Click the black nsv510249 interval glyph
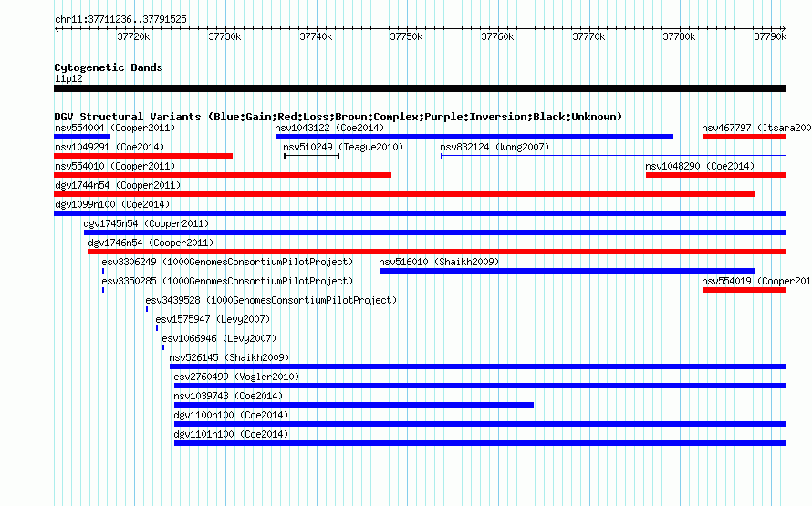This screenshot has width=812, height=506. pyautogui.click(x=311, y=156)
